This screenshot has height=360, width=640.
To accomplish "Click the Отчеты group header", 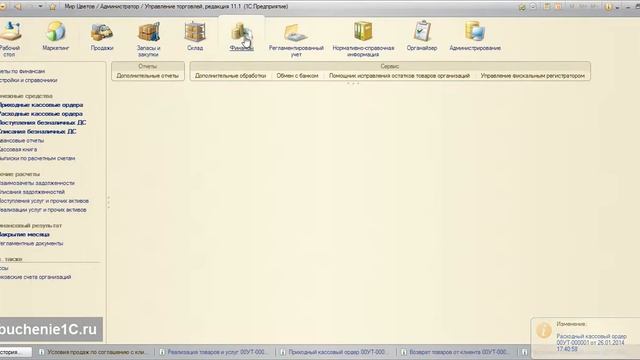I will point(147,66).
